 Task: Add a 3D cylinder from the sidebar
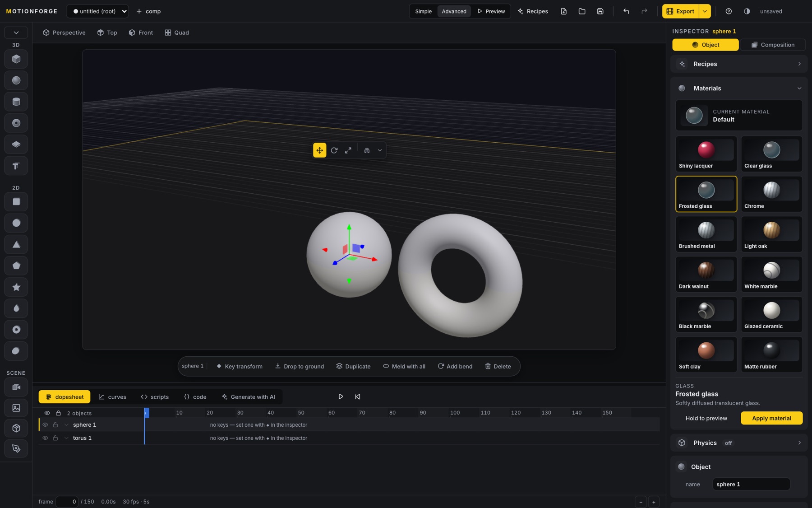point(16,102)
